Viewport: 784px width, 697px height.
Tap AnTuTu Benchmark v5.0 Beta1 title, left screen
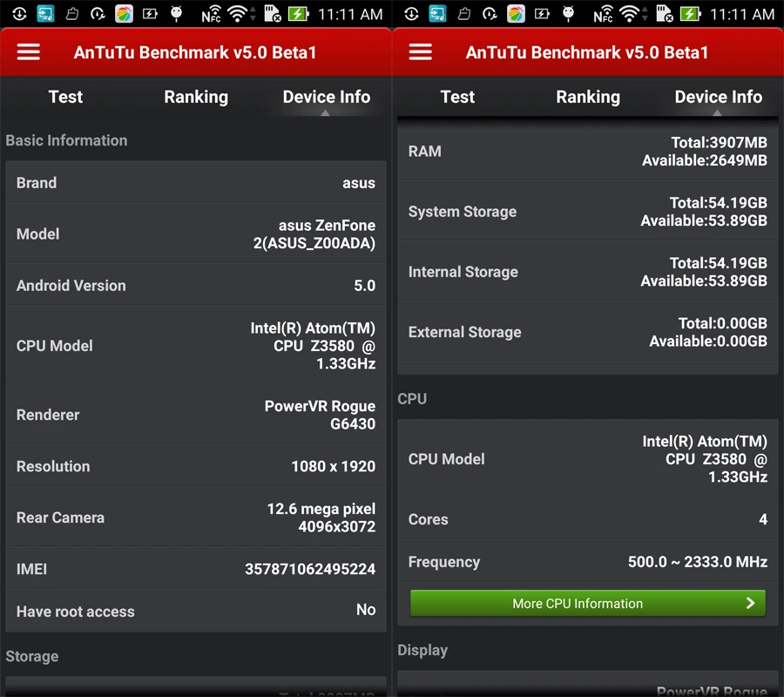click(x=195, y=52)
